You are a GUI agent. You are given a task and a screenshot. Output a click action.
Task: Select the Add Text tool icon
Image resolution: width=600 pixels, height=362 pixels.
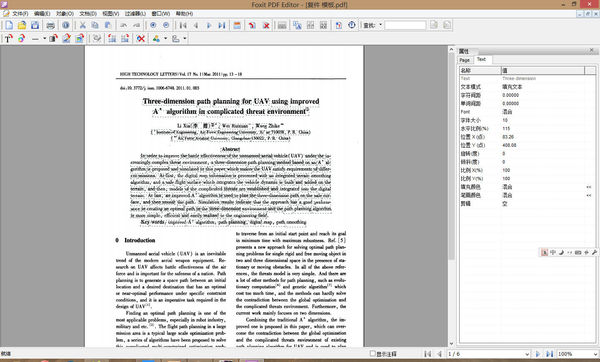coord(8,38)
